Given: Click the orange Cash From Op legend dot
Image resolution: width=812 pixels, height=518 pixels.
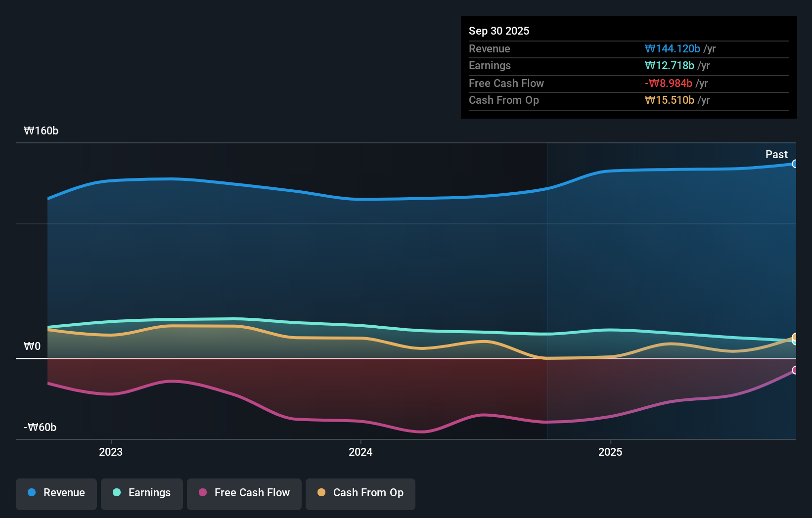Looking at the screenshot, I should pyautogui.click(x=322, y=493).
